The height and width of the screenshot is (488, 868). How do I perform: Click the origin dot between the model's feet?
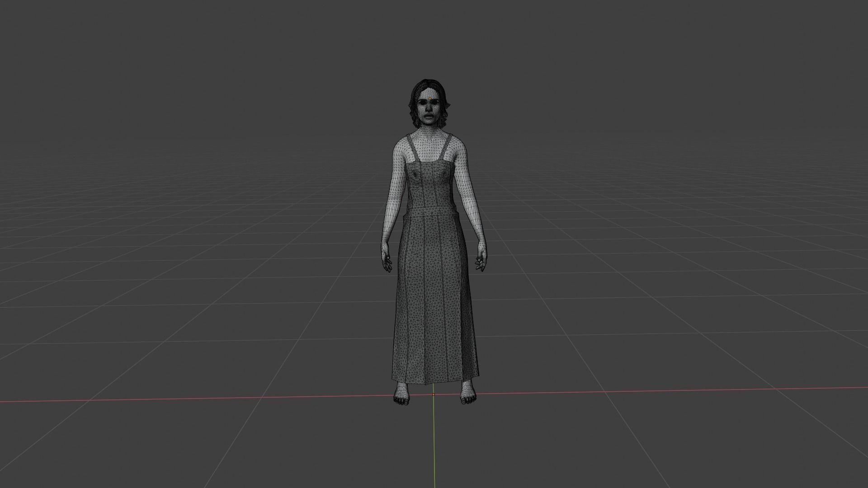tap(434, 394)
